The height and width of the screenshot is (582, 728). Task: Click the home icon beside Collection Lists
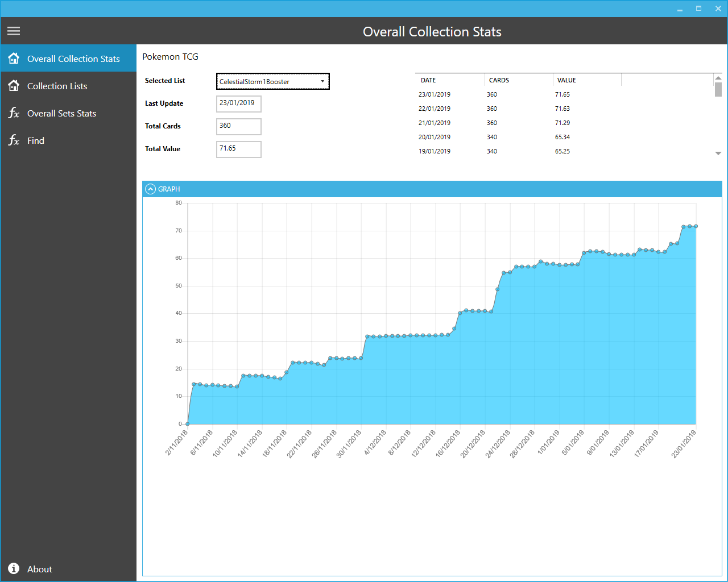(14, 85)
